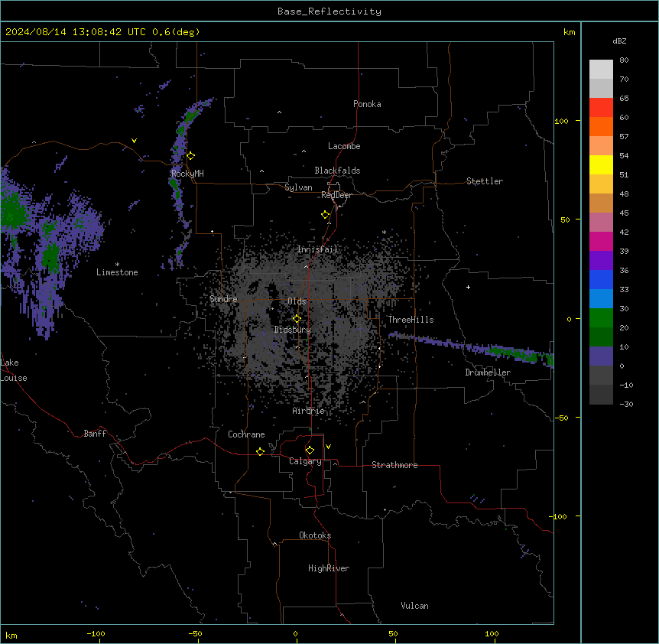Click the -100 tick on bottom axis
The width and height of the screenshot is (659, 644).
tap(96, 633)
